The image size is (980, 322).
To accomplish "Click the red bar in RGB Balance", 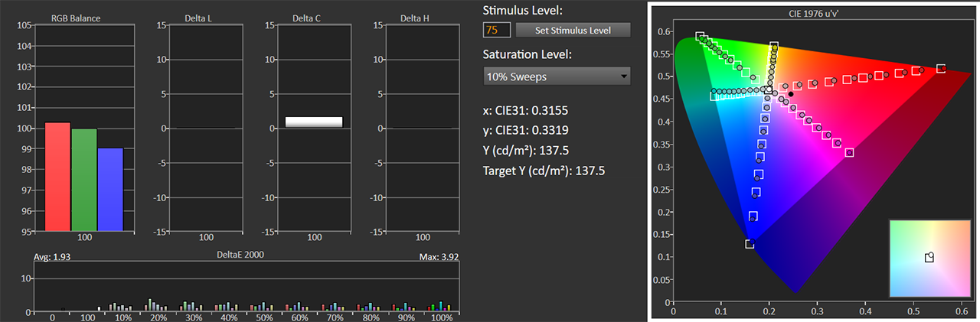I will coord(58,176).
